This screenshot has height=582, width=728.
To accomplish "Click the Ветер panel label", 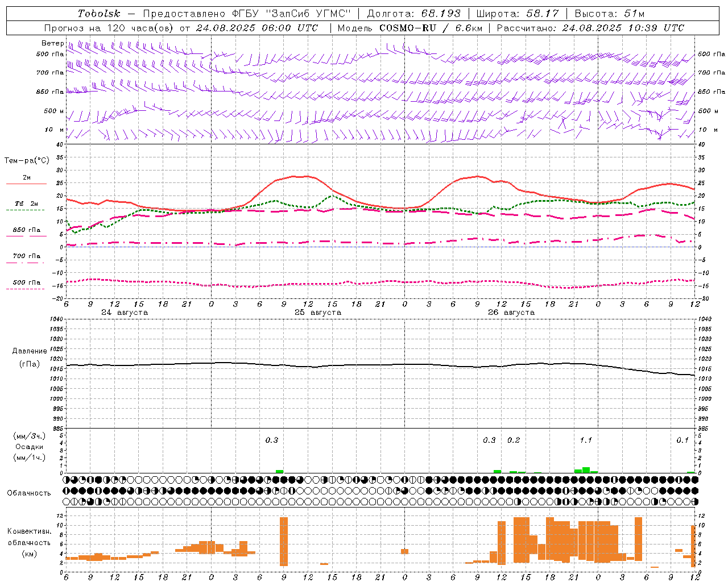I will [x=52, y=43].
